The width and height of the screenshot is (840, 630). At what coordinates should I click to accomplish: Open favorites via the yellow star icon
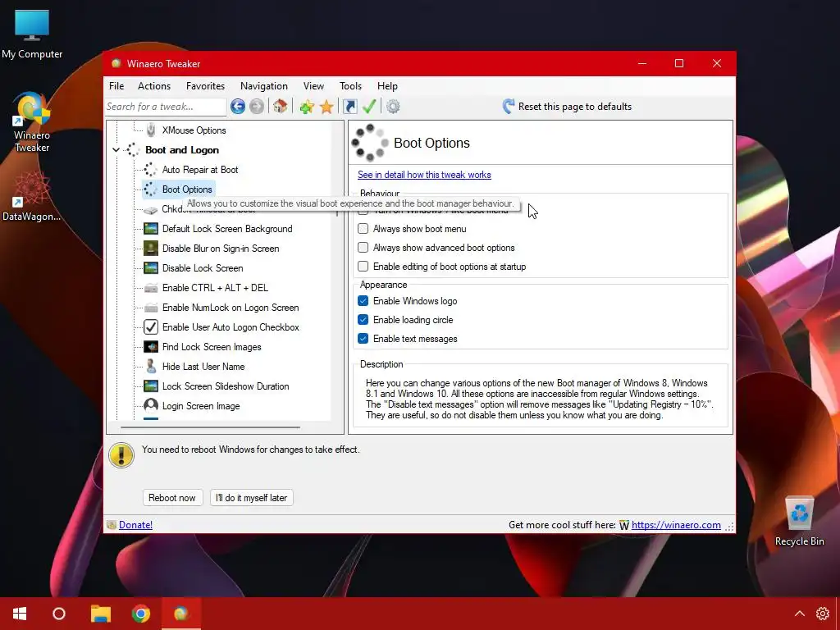coord(326,107)
